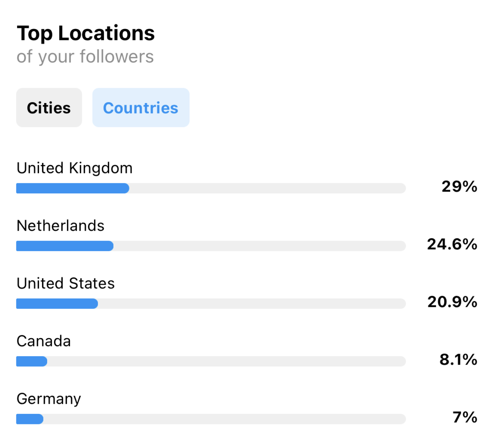
Task: Click the 7% value for Germany
Action: [464, 417]
